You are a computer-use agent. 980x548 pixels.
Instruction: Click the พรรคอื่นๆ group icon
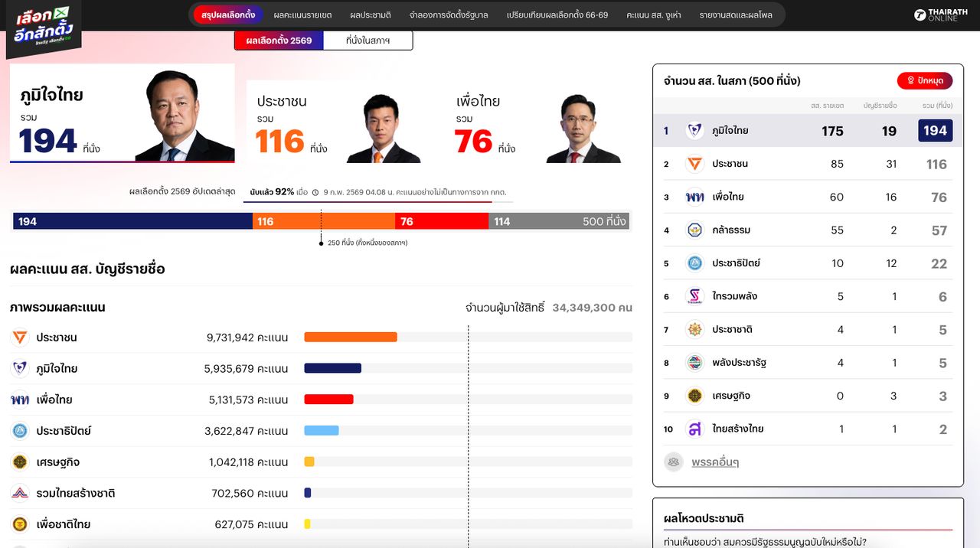tap(674, 462)
